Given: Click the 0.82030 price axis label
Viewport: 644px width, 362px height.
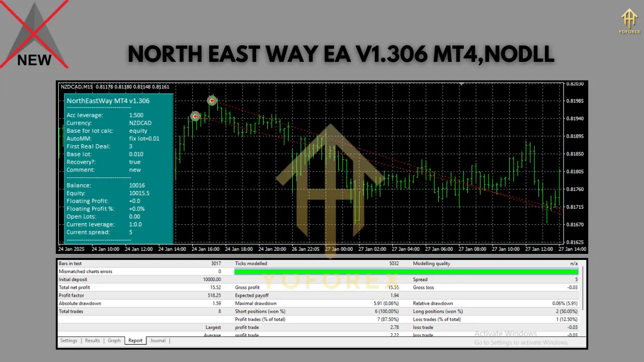Looking at the screenshot, I should click(x=575, y=83).
